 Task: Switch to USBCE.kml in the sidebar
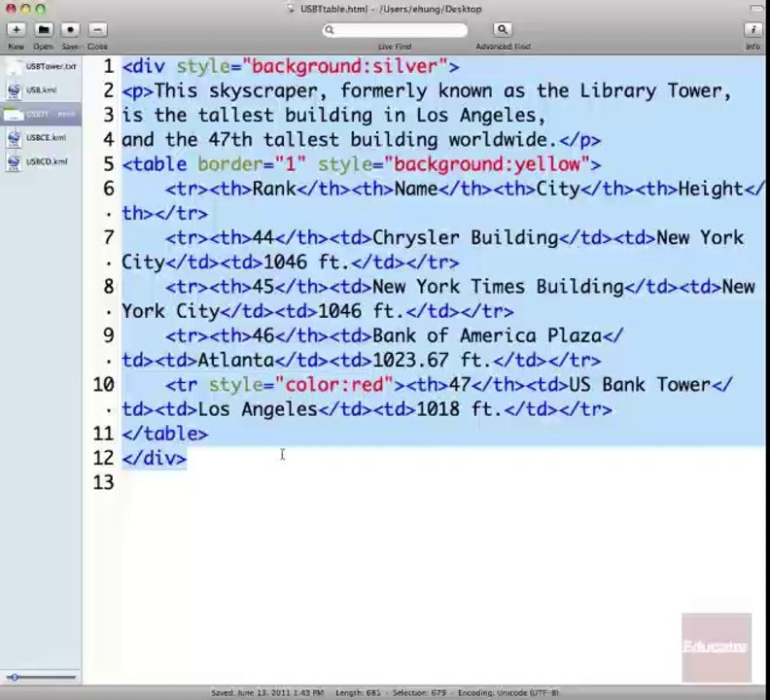[x=41, y=137]
